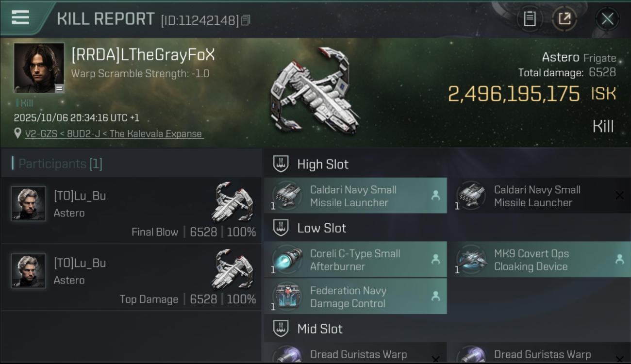Screen dimensions: 631x364
Task: Select Coreli C-Type Small Afterburner module
Action: click(x=355, y=260)
